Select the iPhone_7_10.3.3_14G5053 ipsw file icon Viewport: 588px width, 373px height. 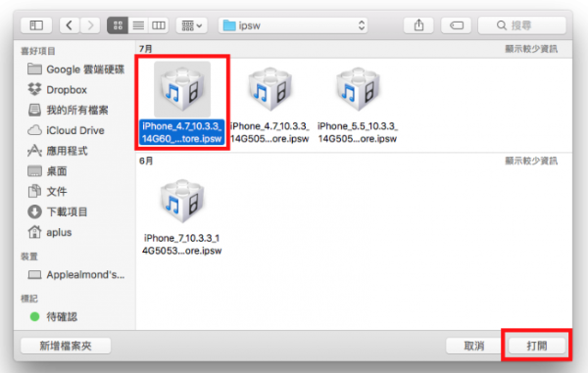tap(182, 201)
